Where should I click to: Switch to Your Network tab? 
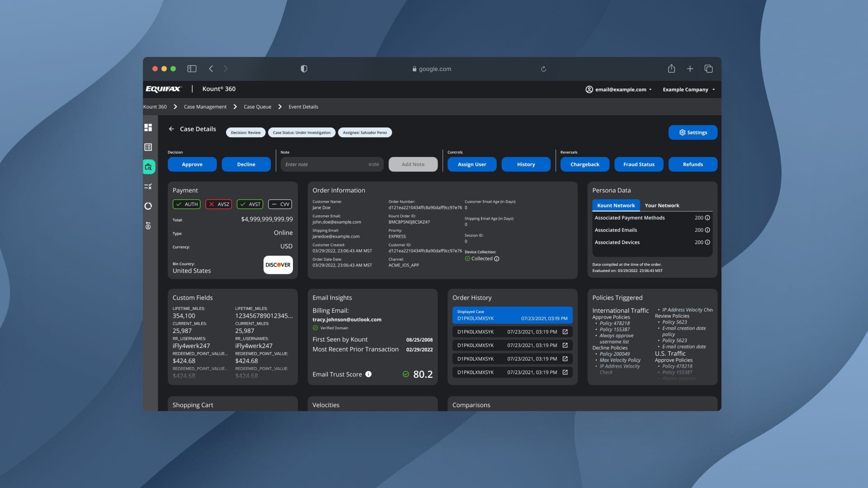(662, 205)
